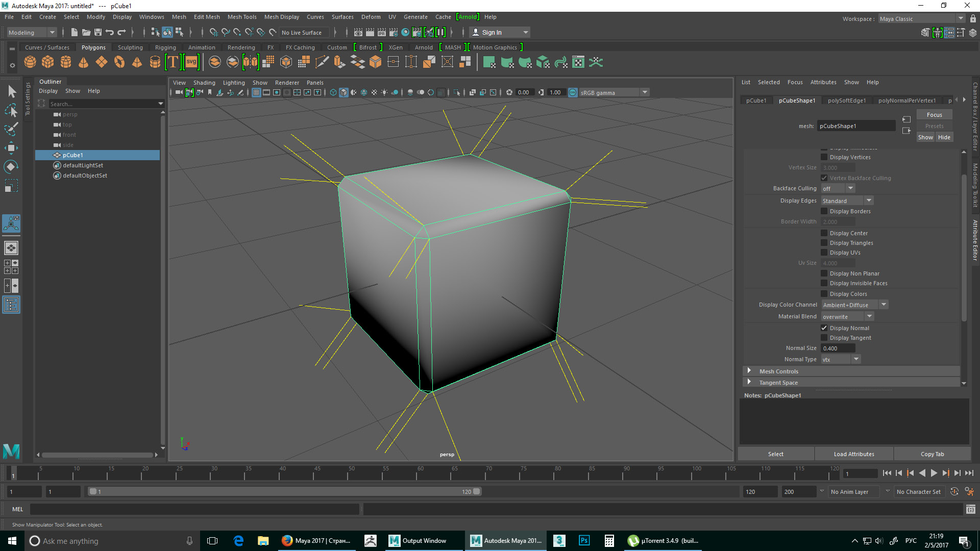Click the polygon cube shelf icon
The height and width of the screenshot is (551, 980).
48,62
